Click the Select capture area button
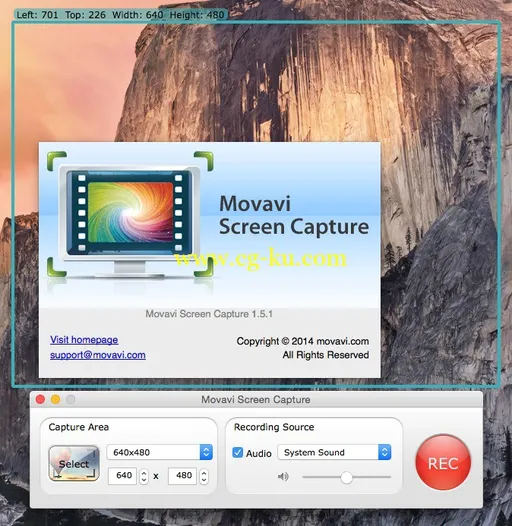 [74, 463]
